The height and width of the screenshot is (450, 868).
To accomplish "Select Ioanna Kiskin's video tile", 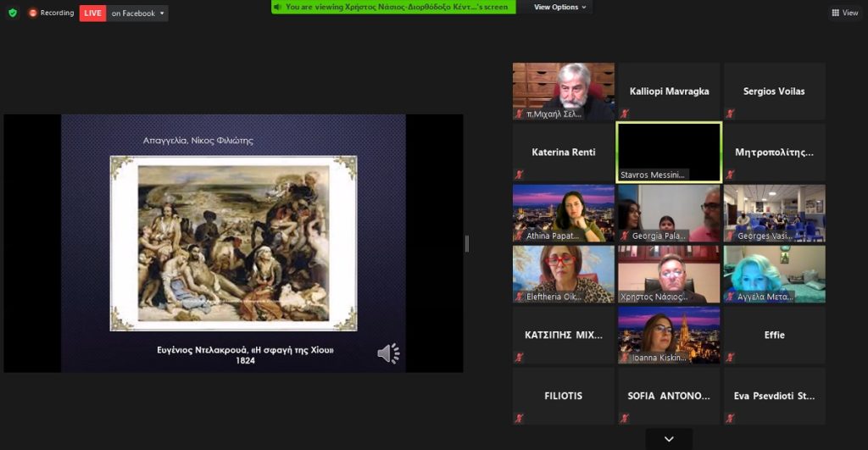I will tap(669, 334).
